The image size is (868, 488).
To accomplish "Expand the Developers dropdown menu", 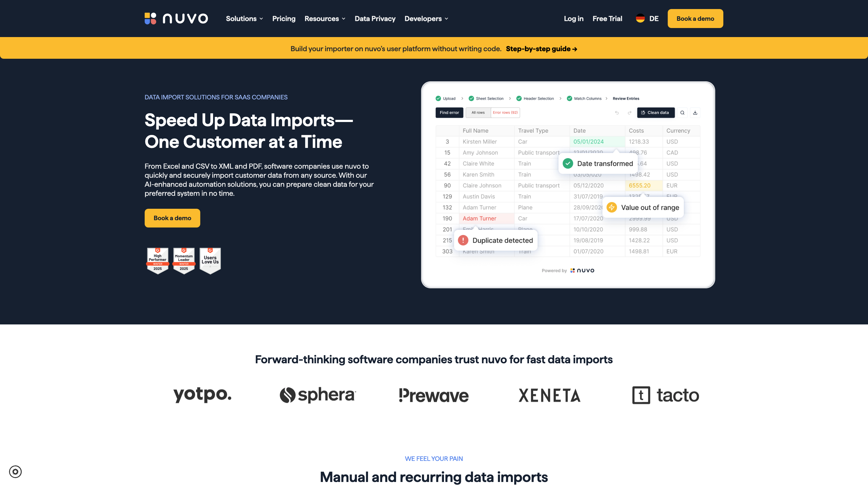I will [426, 18].
